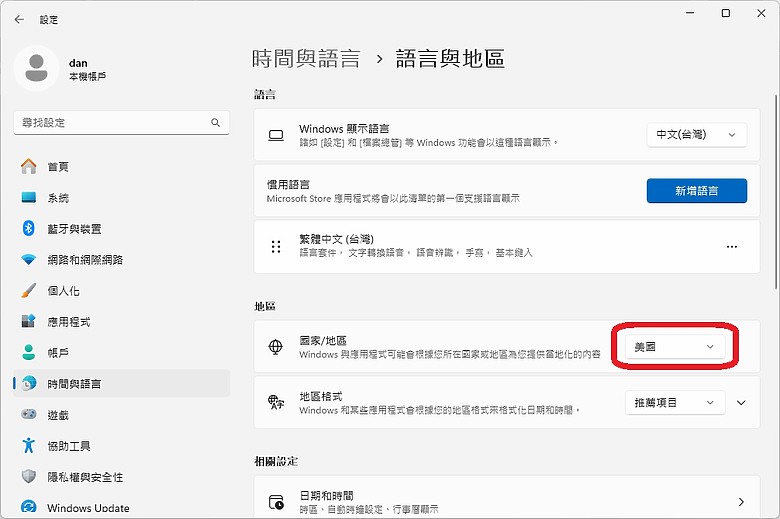
Task: Open the 日期和時間 related setting
Action: (507, 498)
